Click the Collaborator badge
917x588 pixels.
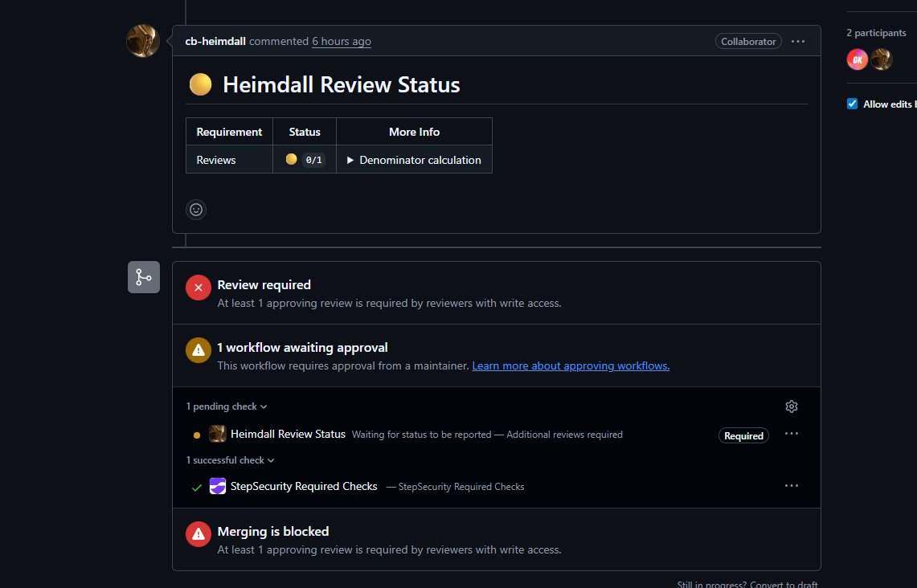point(748,42)
